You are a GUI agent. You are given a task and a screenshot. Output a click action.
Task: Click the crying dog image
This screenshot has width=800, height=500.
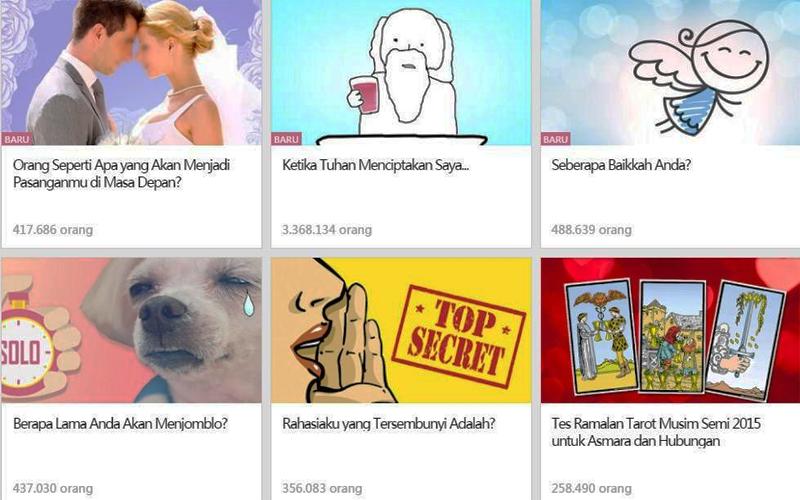132,330
